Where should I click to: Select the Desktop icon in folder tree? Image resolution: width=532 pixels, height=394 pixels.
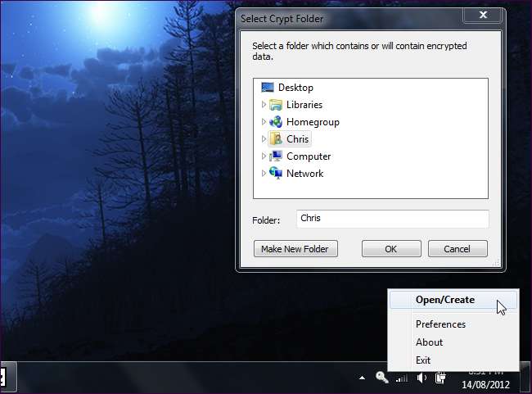pos(268,88)
